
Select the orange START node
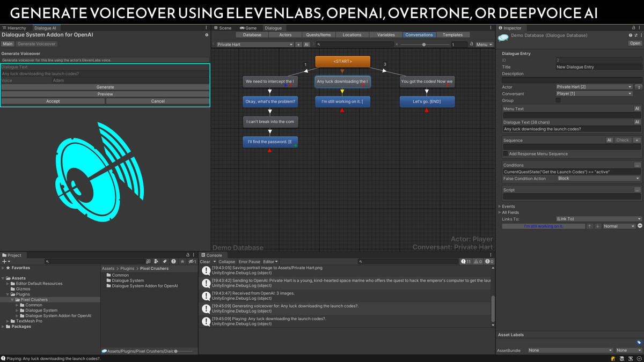pos(342,61)
